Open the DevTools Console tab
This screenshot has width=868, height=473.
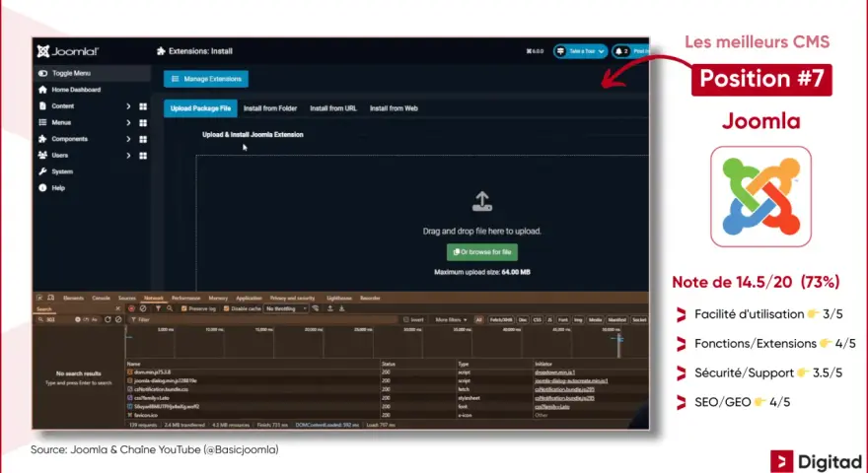[x=101, y=299]
